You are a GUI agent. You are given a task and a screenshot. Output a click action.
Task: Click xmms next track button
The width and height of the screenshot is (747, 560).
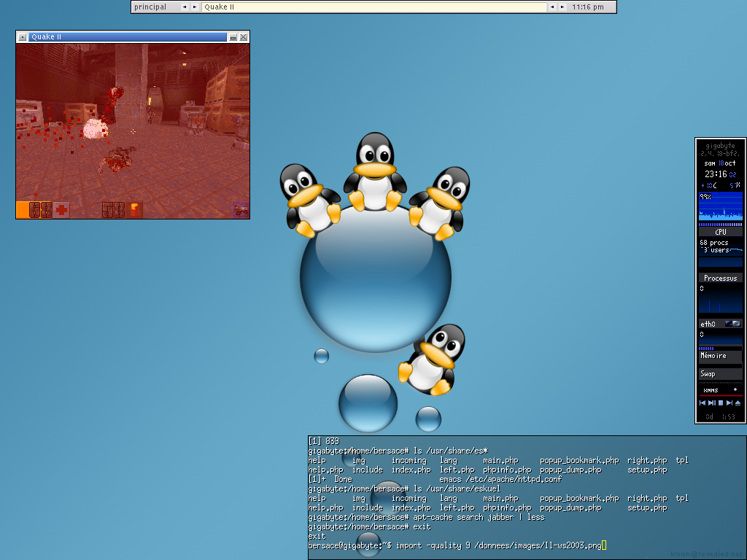(729, 402)
